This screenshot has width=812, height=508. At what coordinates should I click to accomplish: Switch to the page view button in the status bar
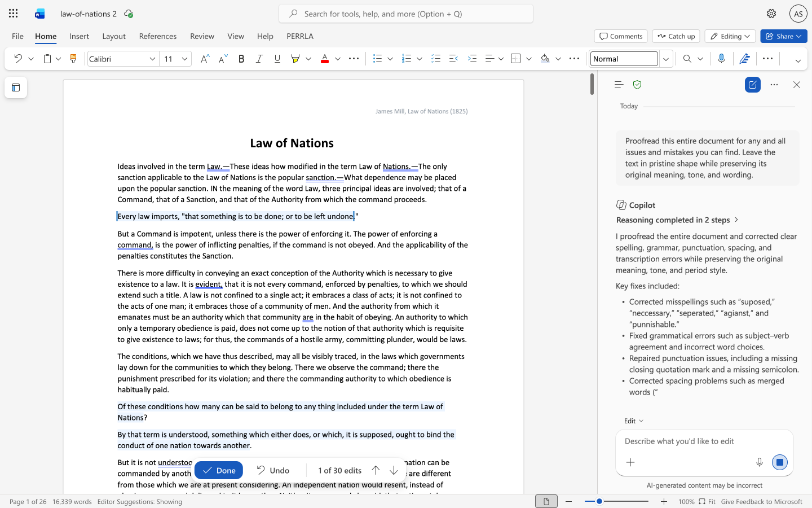pyautogui.click(x=546, y=501)
